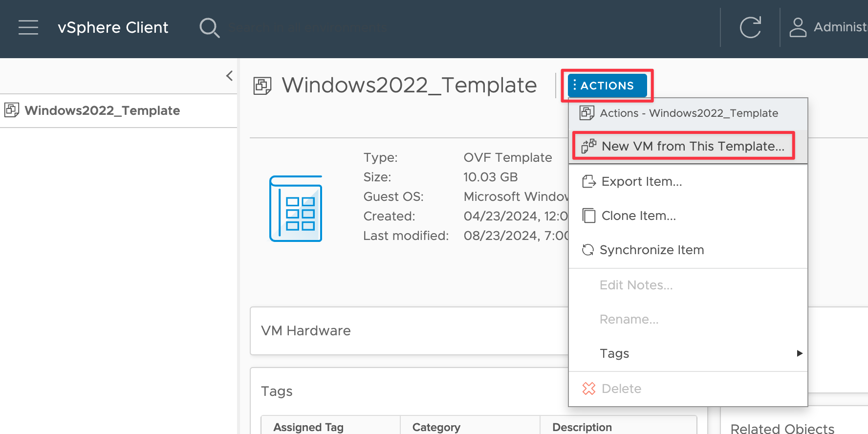The image size is (868, 434).
Task: Click the OVF Template type value
Action: coord(508,157)
